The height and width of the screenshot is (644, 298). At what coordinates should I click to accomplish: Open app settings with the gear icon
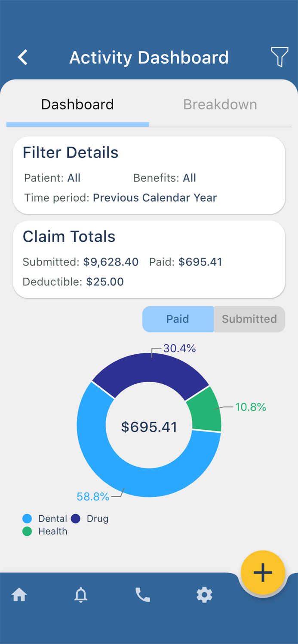click(x=204, y=595)
